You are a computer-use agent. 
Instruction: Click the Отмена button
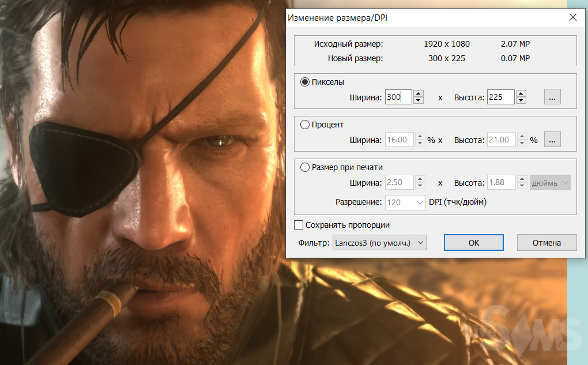(546, 243)
